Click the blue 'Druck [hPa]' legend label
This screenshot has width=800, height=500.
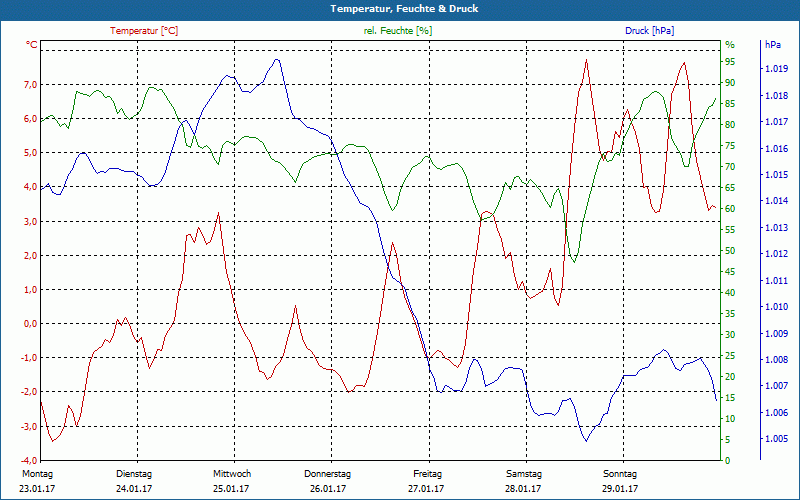click(649, 31)
